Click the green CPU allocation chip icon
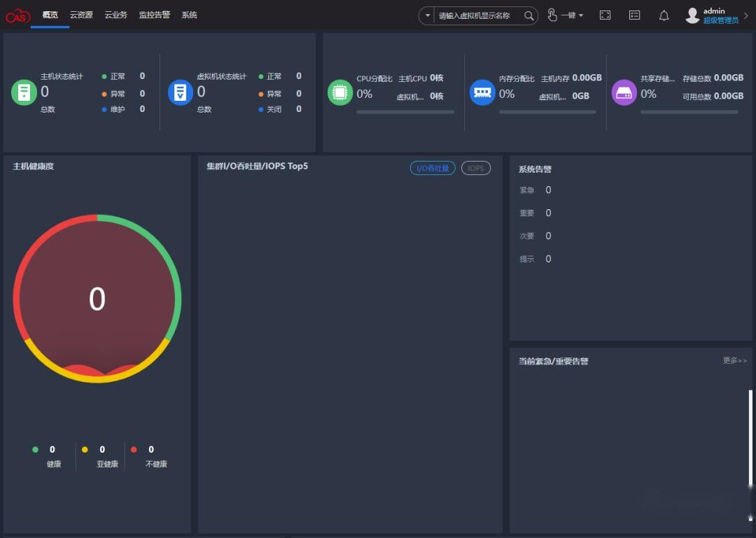This screenshot has width=756, height=538. coord(340,92)
